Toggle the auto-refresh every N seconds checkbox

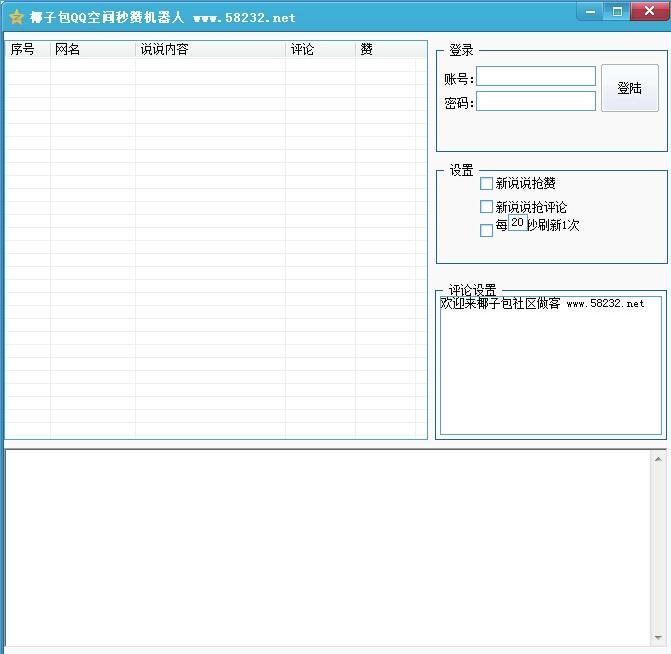tap(487, 230)
